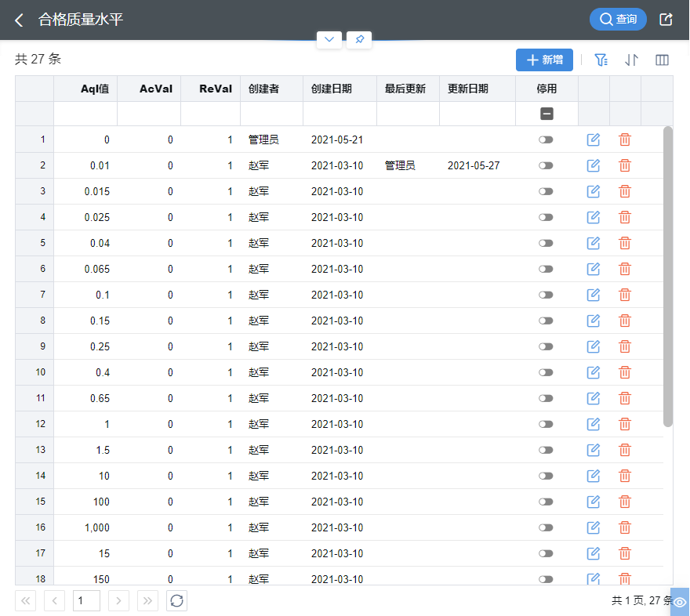Delete row 12 with Aql 1

[625, 424]
